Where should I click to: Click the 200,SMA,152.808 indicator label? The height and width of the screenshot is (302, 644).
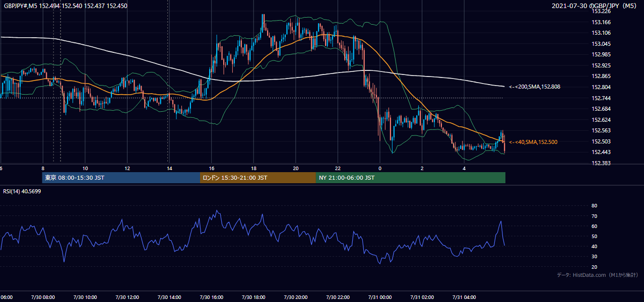tap(535, 87)
